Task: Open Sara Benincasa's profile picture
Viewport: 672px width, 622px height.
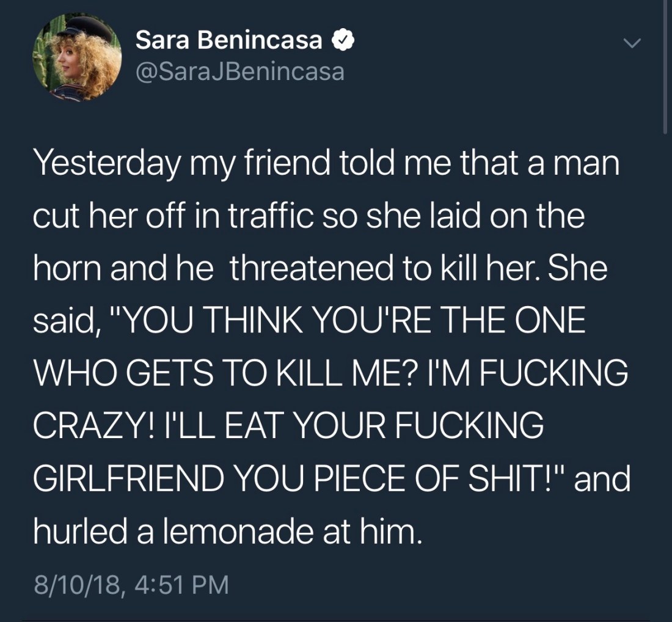Action: pyautogui.click(x=76, y=56)
